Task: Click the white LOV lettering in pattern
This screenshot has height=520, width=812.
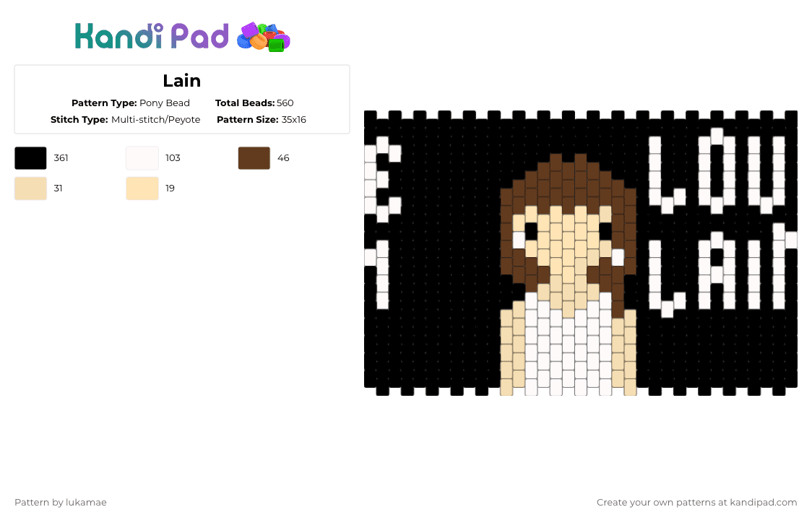Action: (717, 171)
